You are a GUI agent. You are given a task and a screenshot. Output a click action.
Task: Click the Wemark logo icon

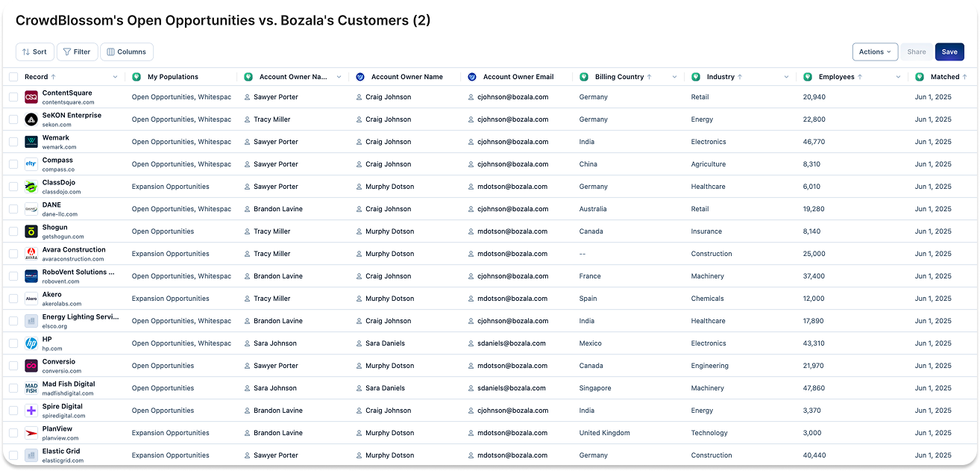31,142
